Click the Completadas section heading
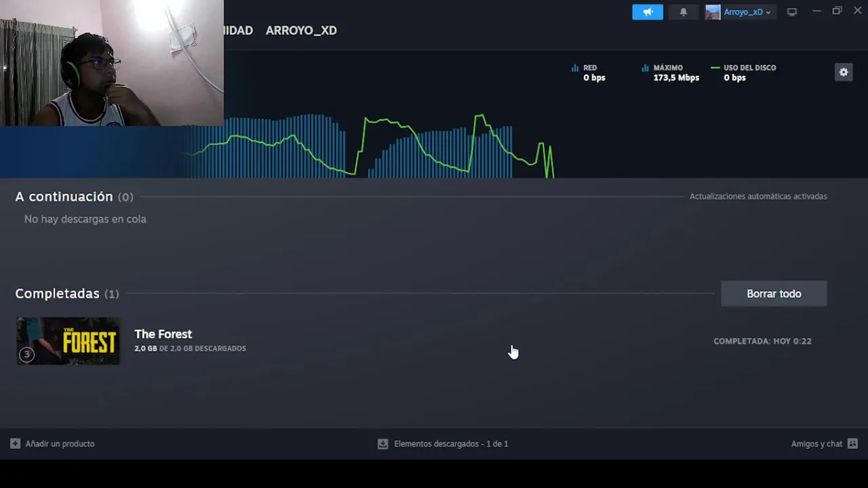The image size is (868, 488). 66,293
